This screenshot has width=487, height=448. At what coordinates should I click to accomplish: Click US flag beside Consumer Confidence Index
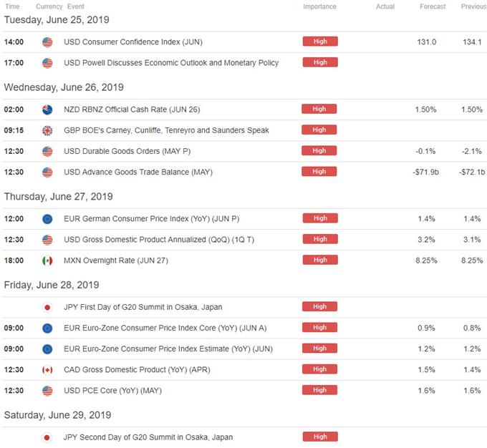click(47, 42)
